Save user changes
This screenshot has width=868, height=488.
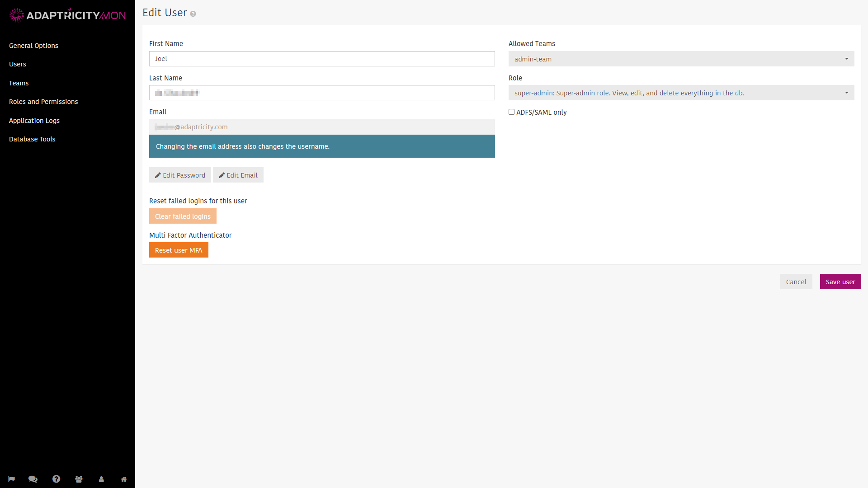click(840, 282)
